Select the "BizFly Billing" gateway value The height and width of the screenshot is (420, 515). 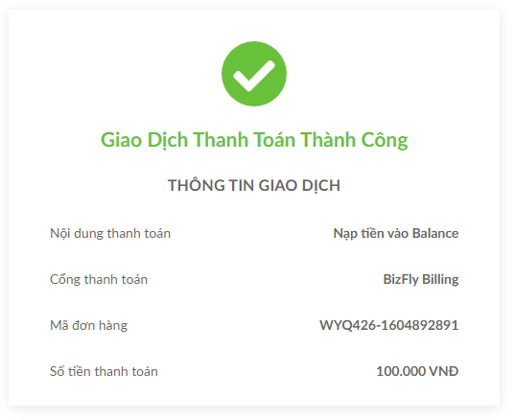pos(421,279)
